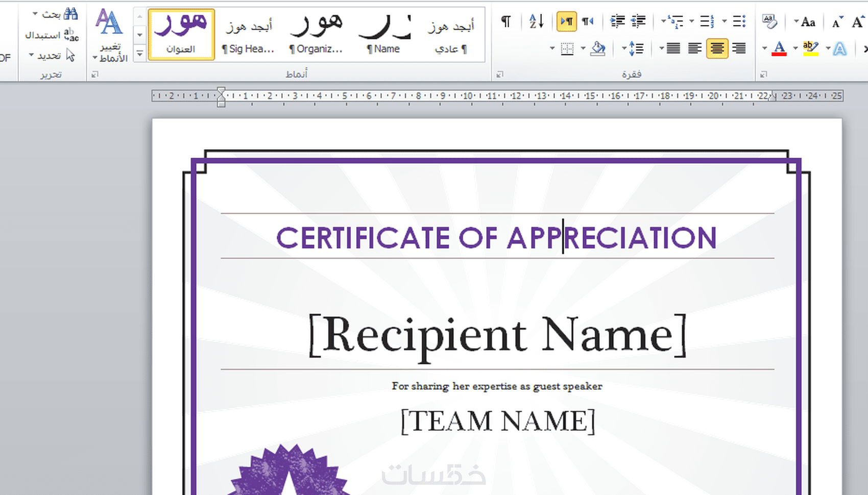Open the Borders dropdown arrow
Image resolution: width=868 pixels, height=495 pixels.
552,48
